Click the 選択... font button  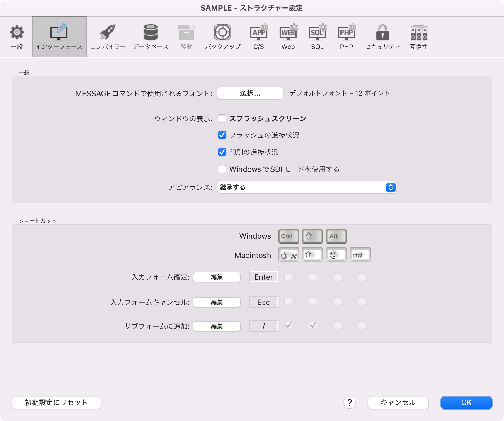pos(250,93)
